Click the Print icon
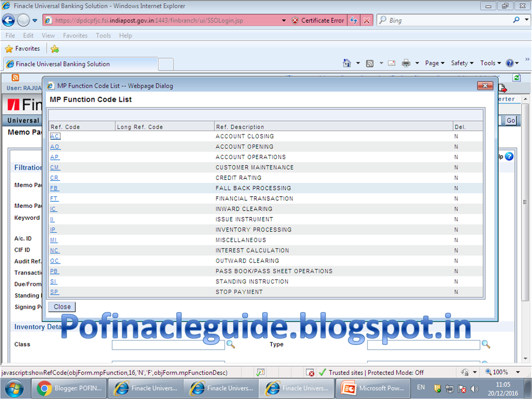Screen dimensions: 532x399 click(x=408, y=63)
